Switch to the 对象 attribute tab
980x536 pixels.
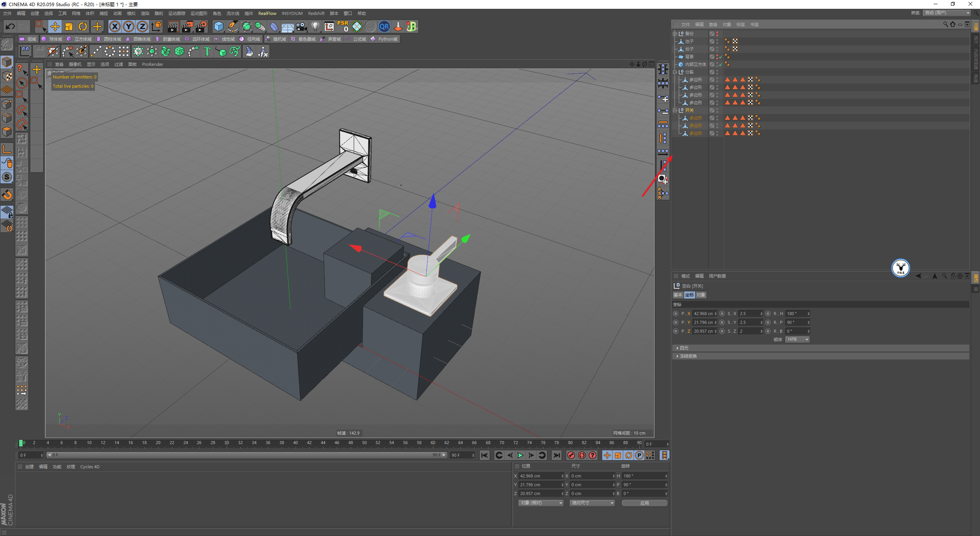pos(701,295)
